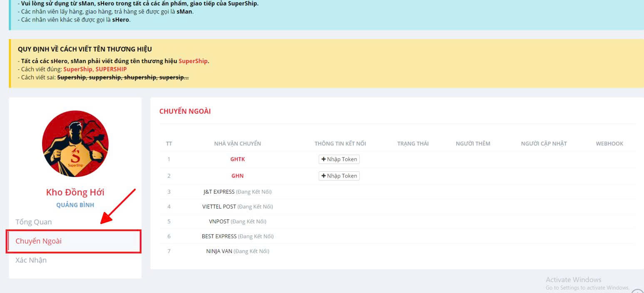Click the NHÀ VẬN CHUYỂN column header
Image resolution: width=644 pixels, height=293 pixels.
238,144
